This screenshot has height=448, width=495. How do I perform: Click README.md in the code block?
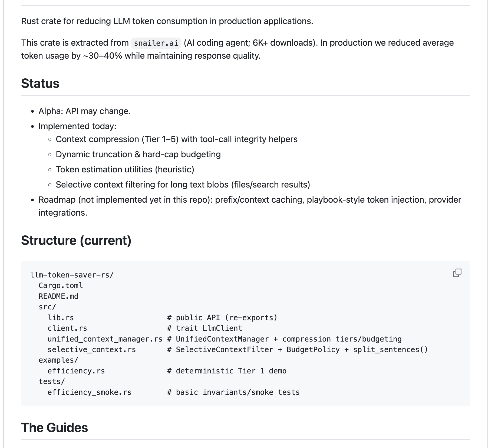[58, 296]
